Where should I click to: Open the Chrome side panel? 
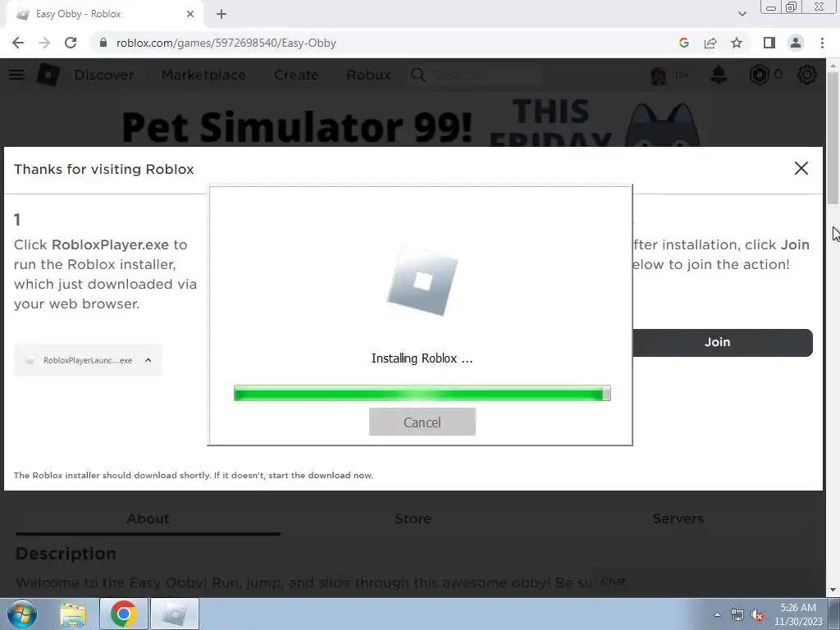pos(769,43)
